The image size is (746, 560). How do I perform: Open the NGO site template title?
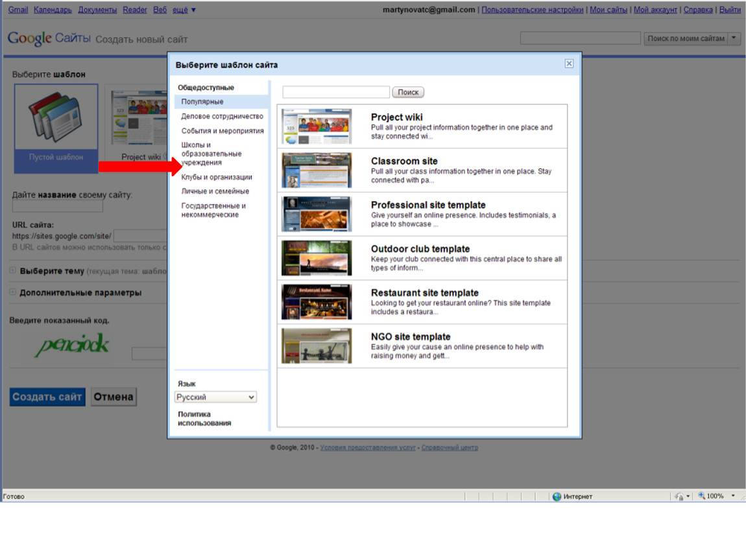click(411, 336)
